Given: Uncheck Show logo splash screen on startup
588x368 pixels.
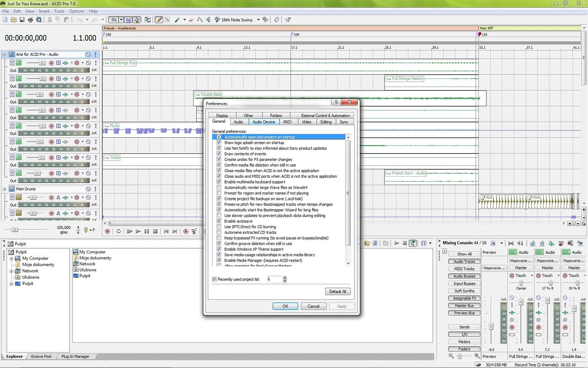Looking at the screenshot, I should coord(219,143).
